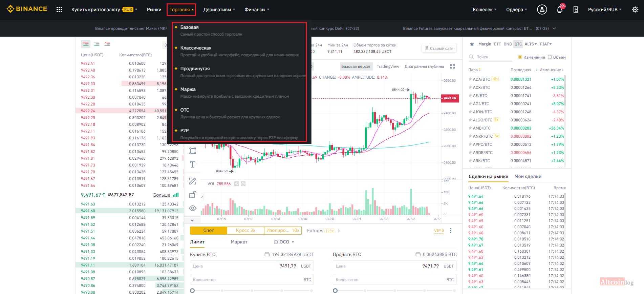Open the apps grid menu icon

coord(59,9)
